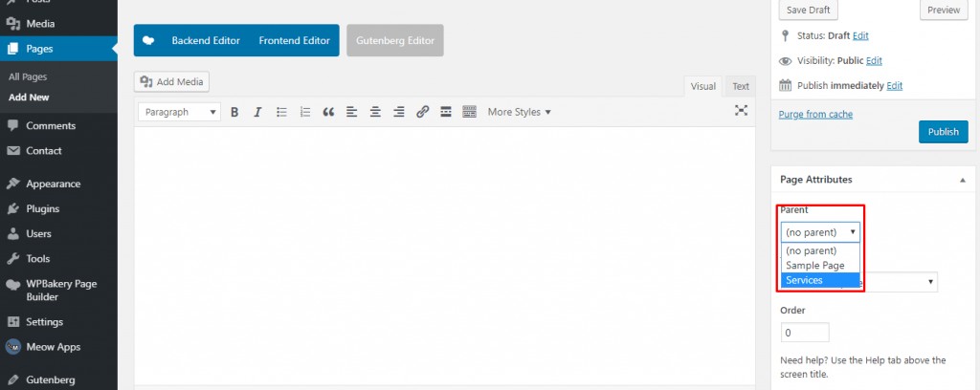Toggle the toolbar with keyboard icon

tap(469, 113)
